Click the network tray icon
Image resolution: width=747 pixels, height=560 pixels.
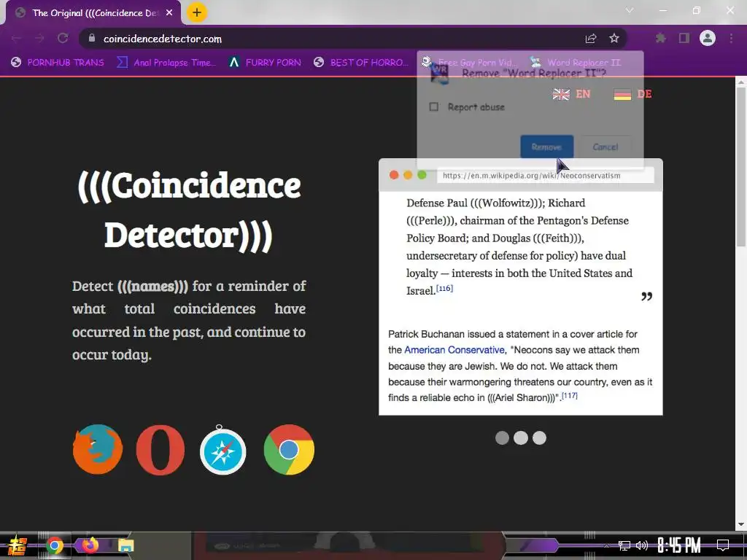pyautogui.click(x=624, y=545)
